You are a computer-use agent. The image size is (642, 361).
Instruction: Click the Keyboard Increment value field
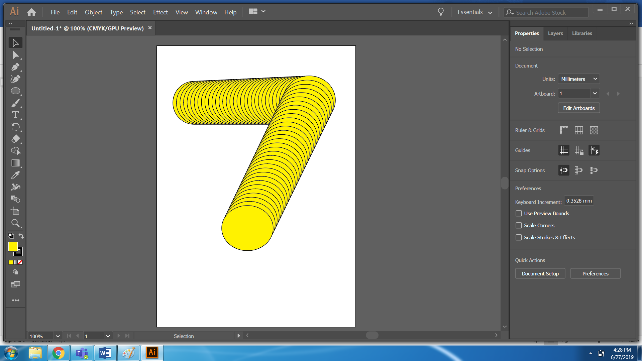tap(579, 201)
